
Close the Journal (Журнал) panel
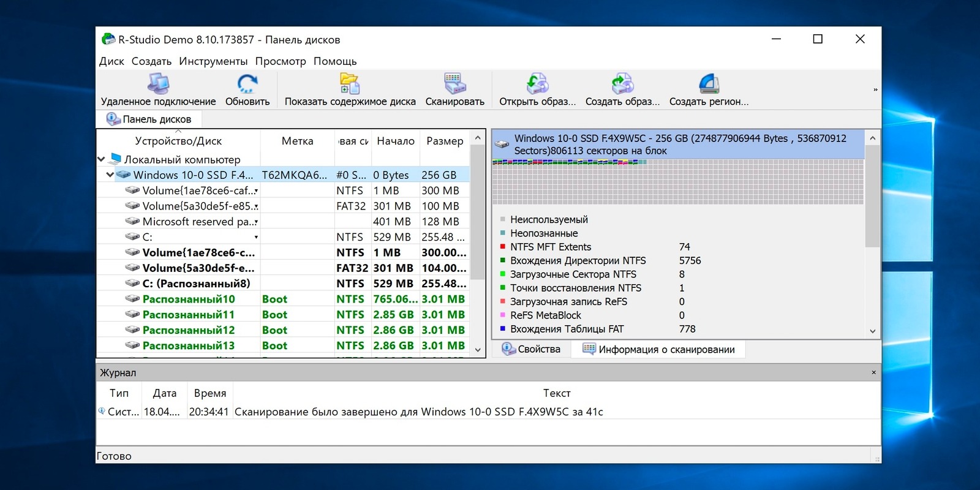[873, 372]
